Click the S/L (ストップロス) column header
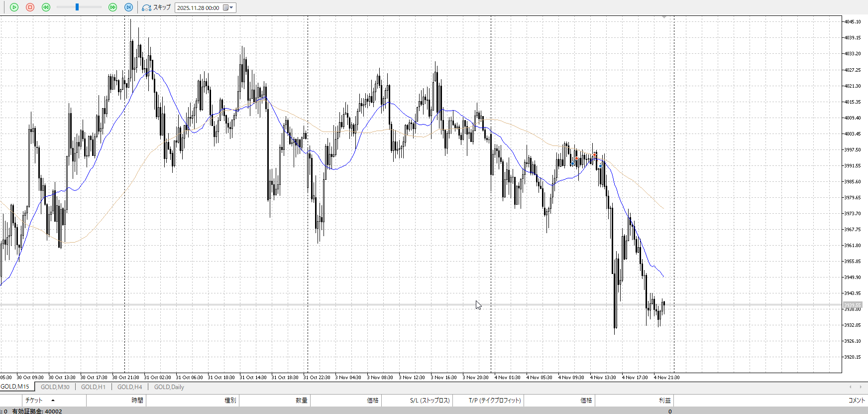 click(430, 401)
